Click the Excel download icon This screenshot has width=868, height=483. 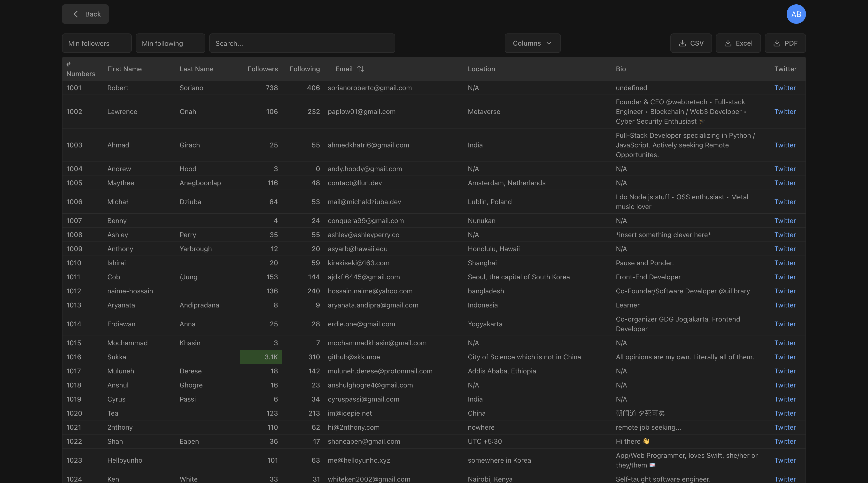(728, 43)
